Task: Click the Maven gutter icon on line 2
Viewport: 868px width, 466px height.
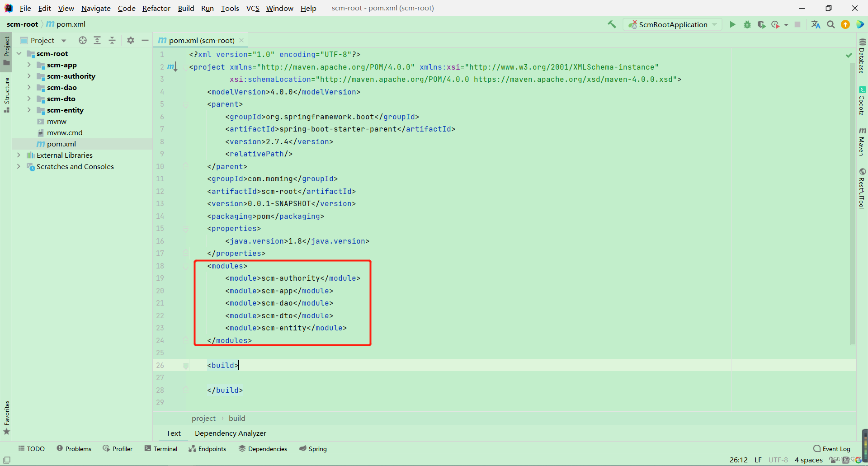Action: point(171,67)
